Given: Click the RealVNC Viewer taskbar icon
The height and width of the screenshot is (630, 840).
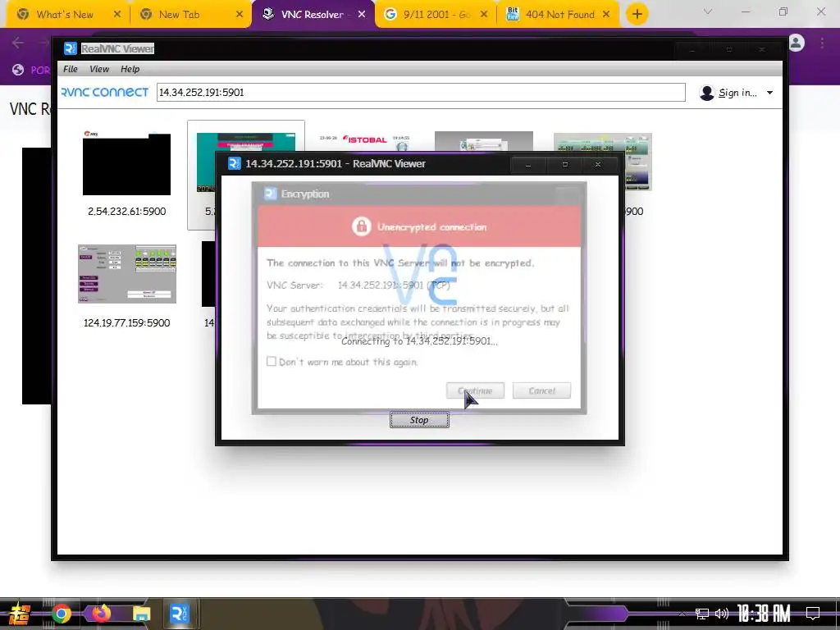Looking at the screenshot, I should 179,614.
